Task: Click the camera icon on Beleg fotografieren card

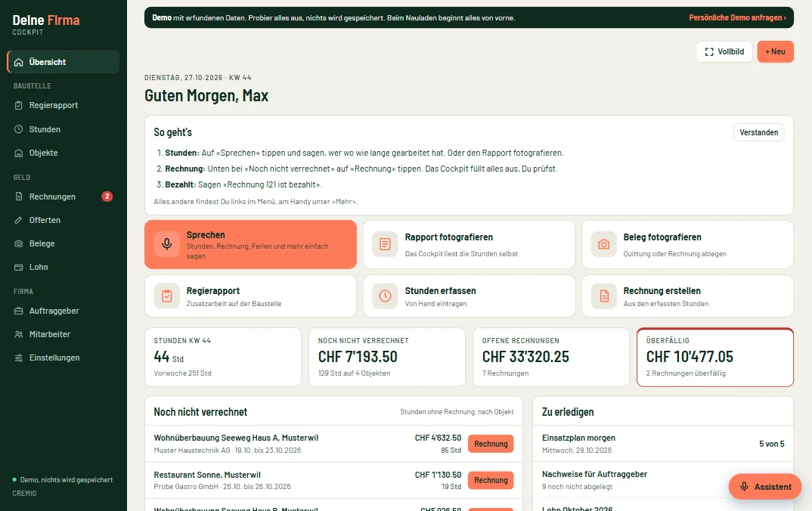Action: click(x=604, y=244)
